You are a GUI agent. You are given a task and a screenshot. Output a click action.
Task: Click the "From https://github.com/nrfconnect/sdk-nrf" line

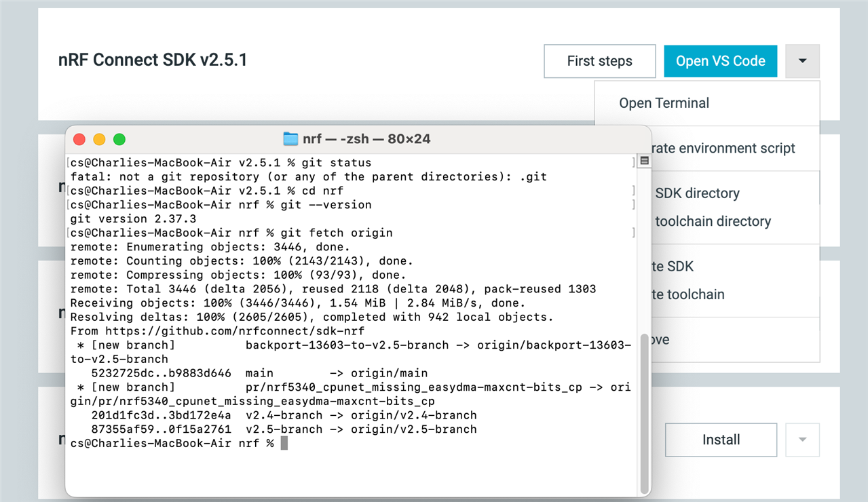217,331
